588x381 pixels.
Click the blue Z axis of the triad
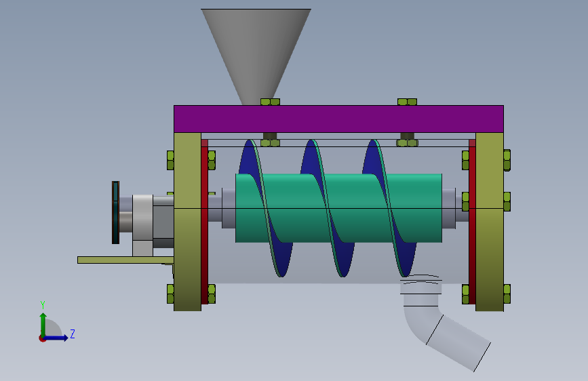[57, 338]
